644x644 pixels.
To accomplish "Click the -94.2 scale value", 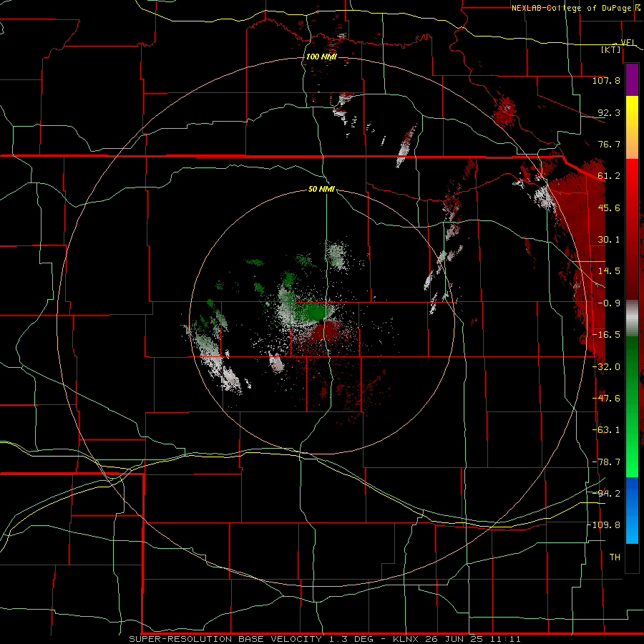I will (606, 493).
